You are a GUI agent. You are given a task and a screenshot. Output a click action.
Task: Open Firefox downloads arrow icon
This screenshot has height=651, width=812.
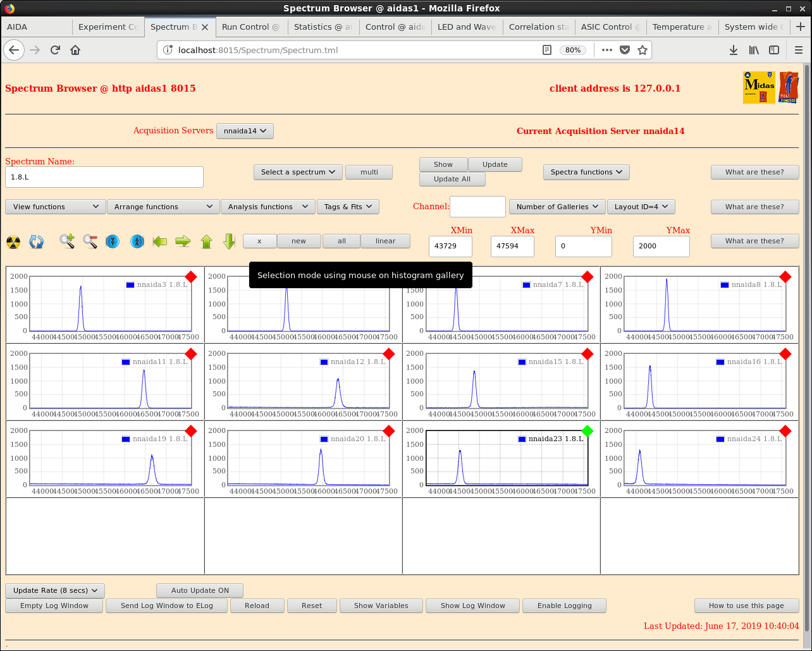click(x=734, y=50)
